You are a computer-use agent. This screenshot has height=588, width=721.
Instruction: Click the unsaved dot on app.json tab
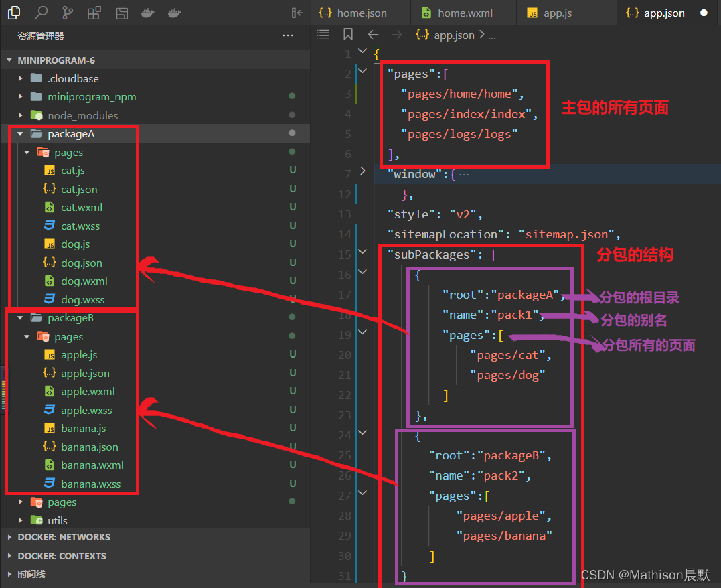(704, 13)
